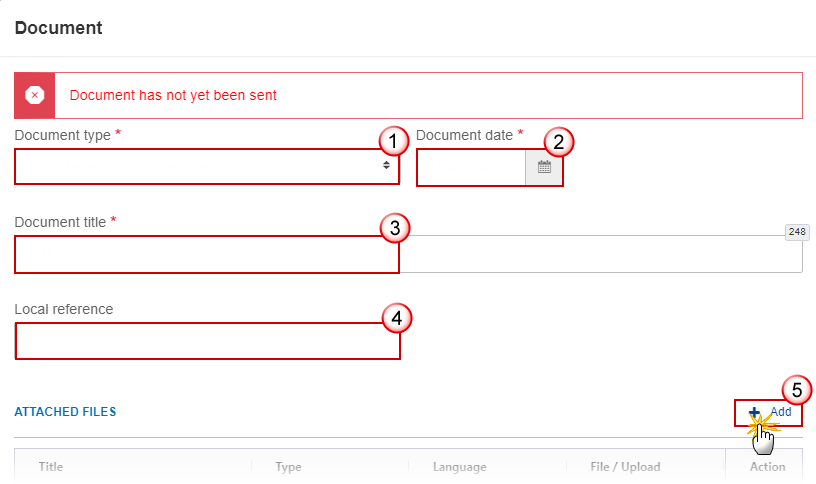Click the Type column header

click(x=288, y=467)
